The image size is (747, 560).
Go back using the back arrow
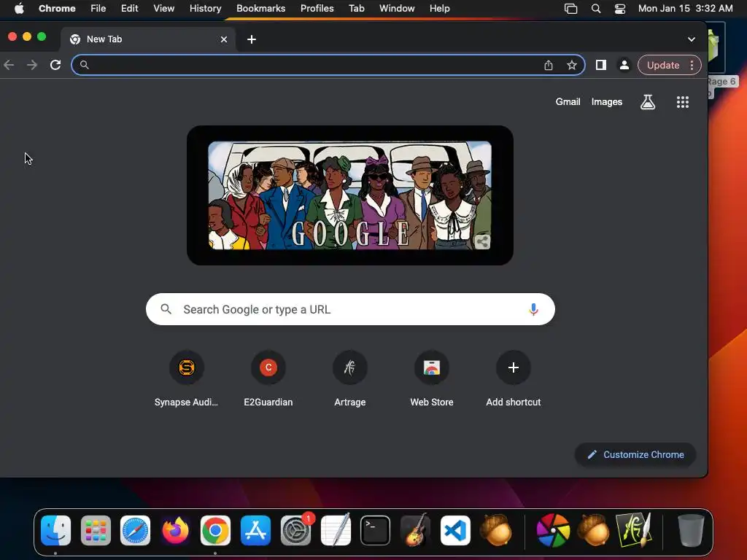point(9,65)
